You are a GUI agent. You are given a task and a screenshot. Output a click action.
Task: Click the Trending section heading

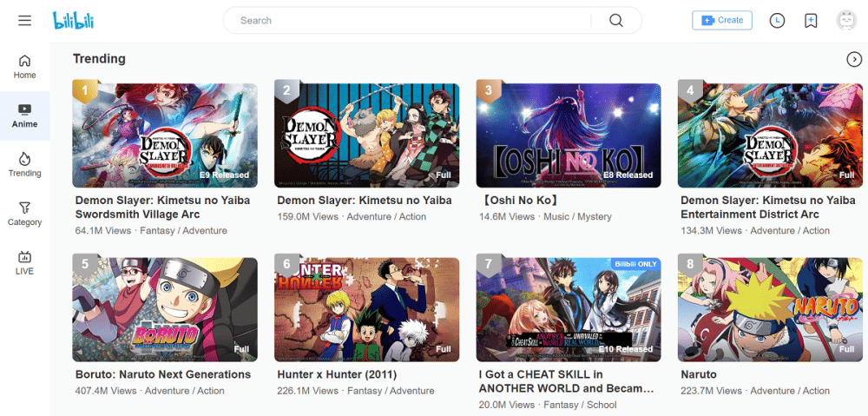tap(99, 59)
